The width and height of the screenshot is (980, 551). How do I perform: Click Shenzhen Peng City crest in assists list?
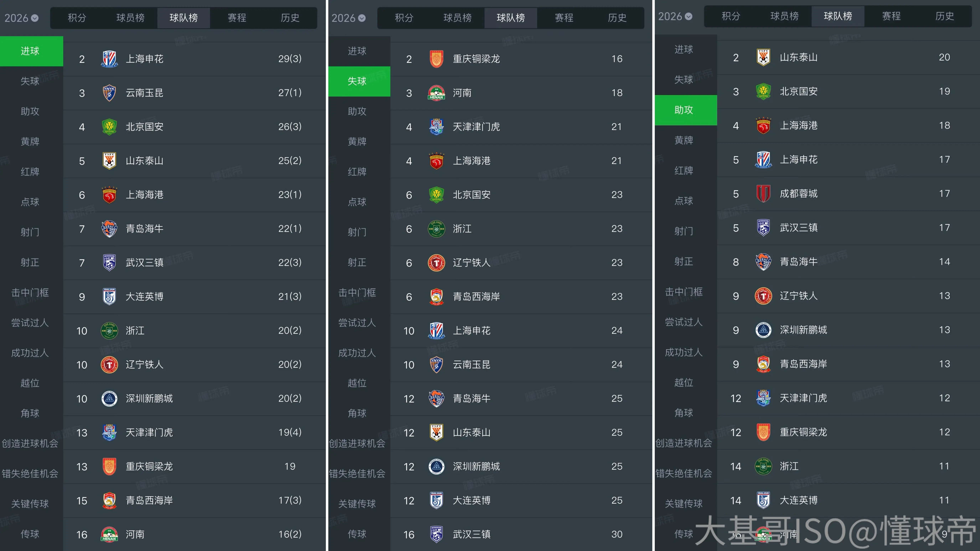click(763, 330)
